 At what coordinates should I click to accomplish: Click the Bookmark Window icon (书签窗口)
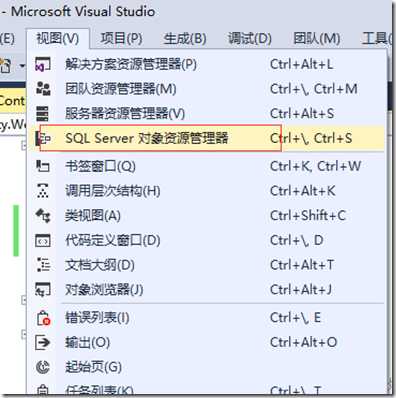tap(43, 166)
